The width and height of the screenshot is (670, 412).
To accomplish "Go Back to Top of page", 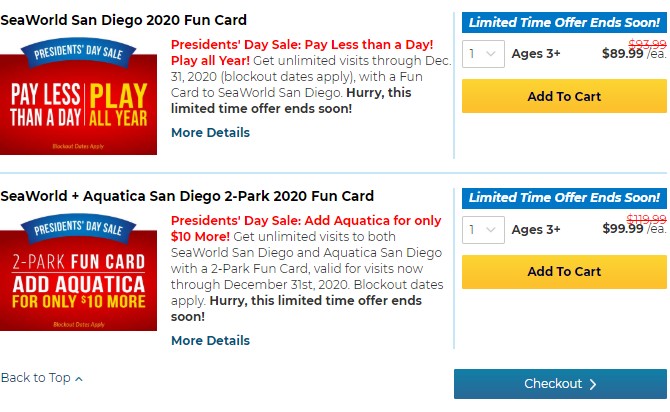I will (41, 378).
